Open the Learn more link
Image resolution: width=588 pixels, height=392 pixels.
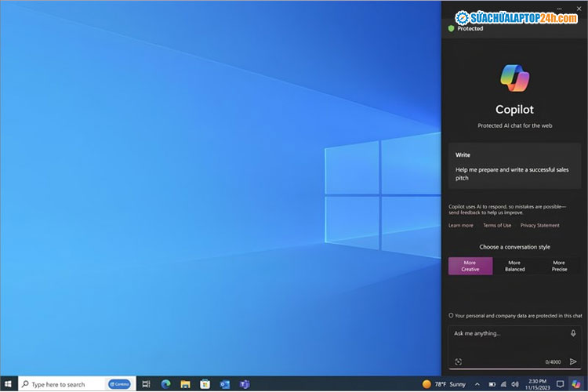pos(460,225)
